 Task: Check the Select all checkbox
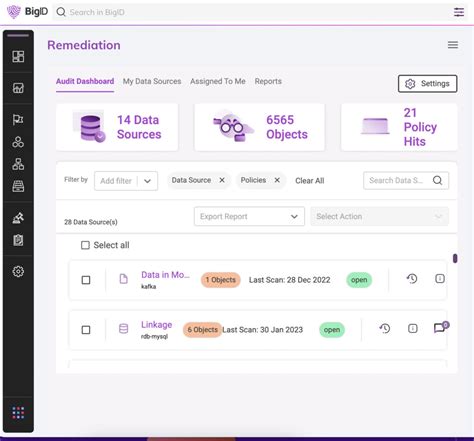click(85, 245)
